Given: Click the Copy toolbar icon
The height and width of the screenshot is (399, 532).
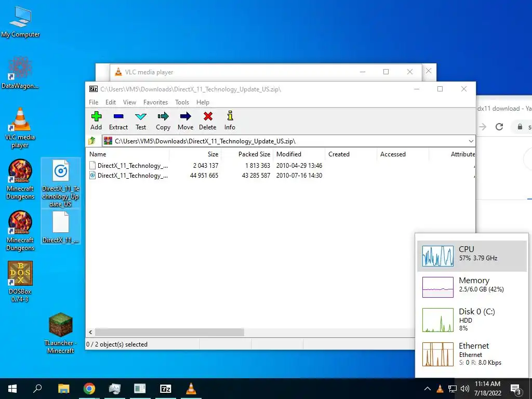Looking at the screenshot, I should pos(163,121).
